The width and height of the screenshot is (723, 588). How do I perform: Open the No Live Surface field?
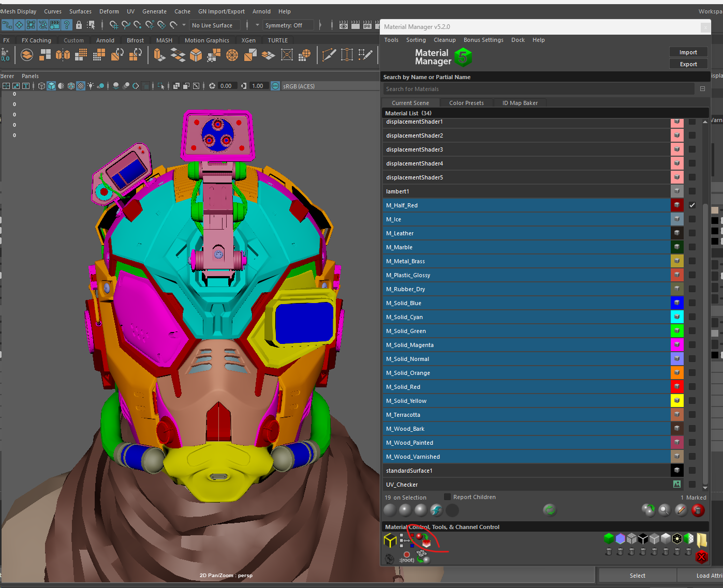coord(215,25)
